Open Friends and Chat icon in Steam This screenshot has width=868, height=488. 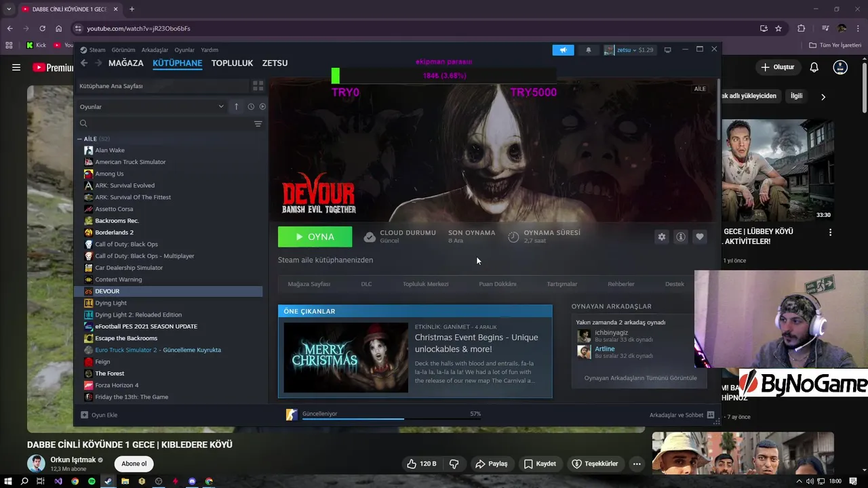pyautogui.click(x=710, y=415)
